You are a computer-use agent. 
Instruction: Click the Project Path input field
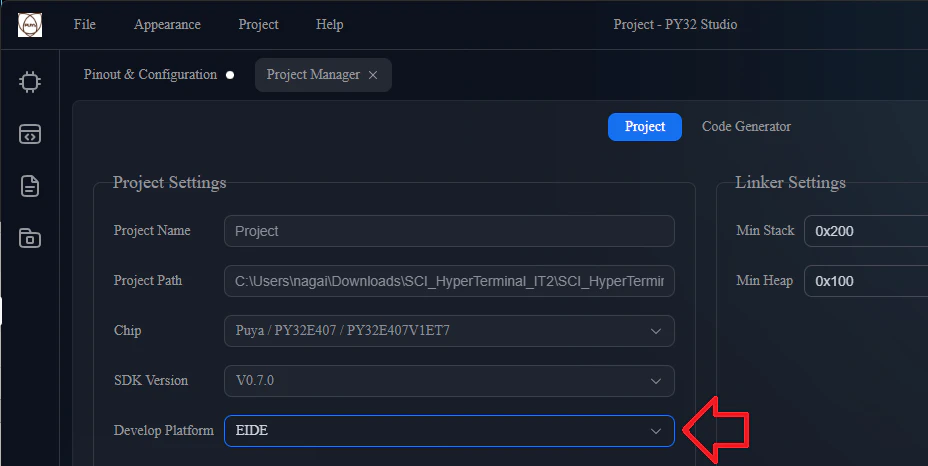click(x=449, y=281)
